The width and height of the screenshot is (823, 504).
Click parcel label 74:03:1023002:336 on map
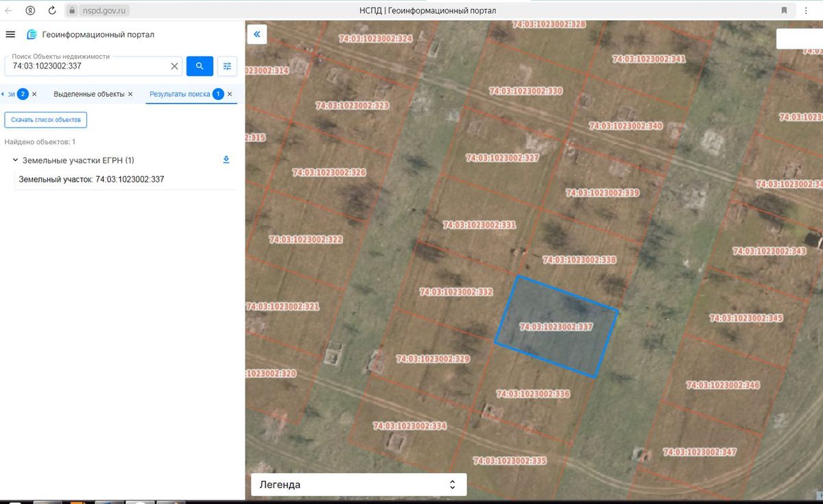[533, 394]
